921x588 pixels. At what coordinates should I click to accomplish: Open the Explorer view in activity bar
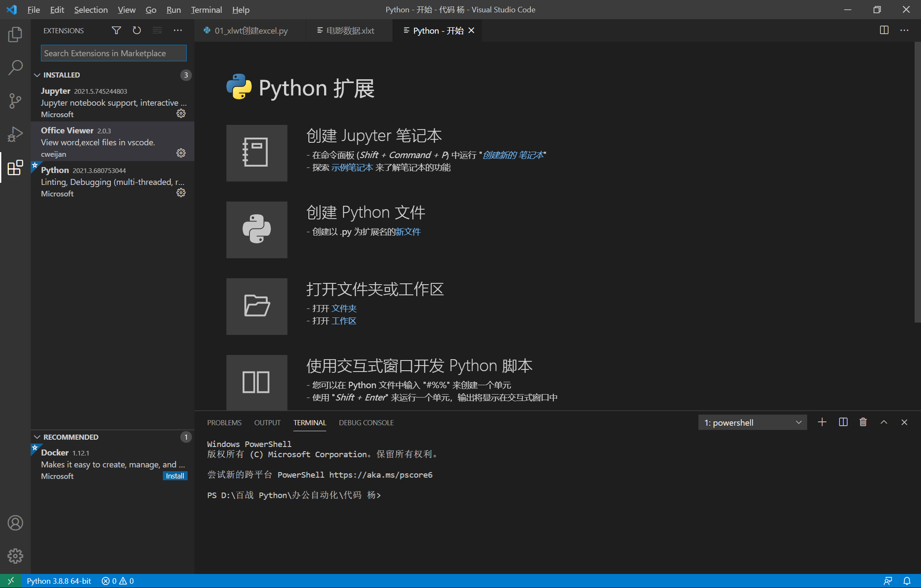(x=15, y=35)
